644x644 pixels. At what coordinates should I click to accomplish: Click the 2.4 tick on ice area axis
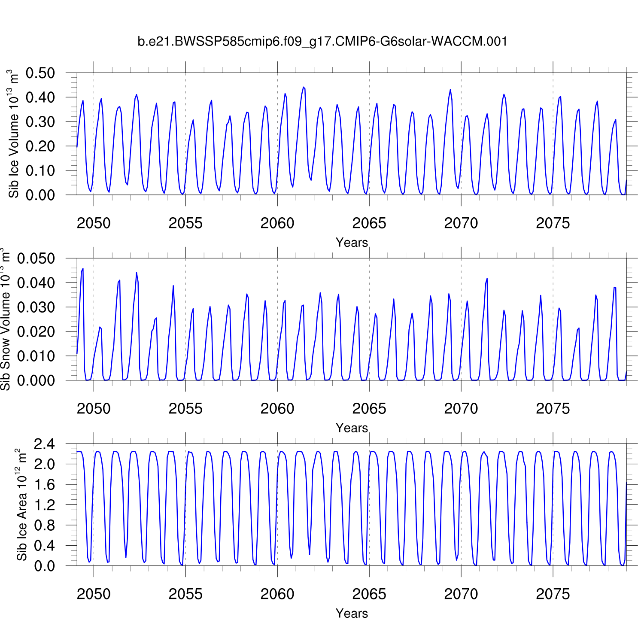(45, 444)
